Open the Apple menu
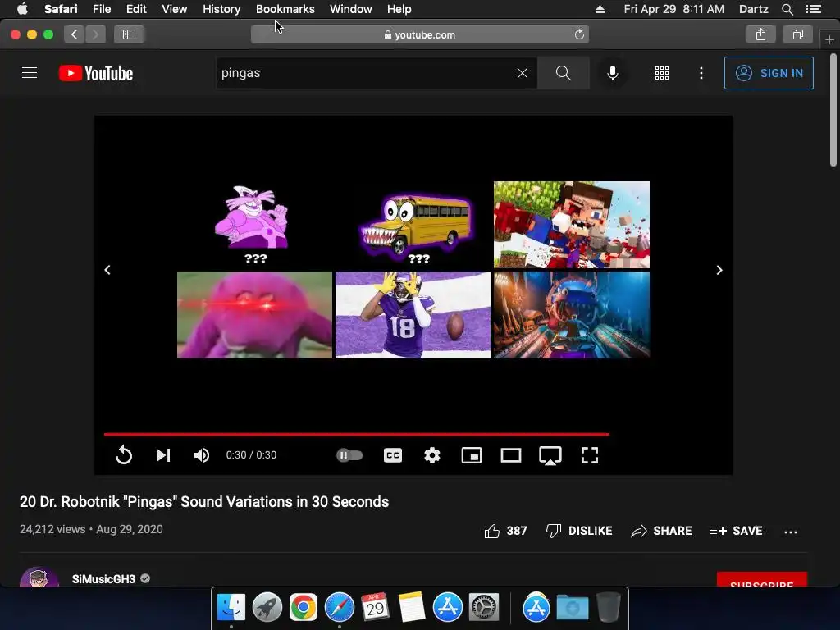The image size is (840, 630). [x=22, y=9]
